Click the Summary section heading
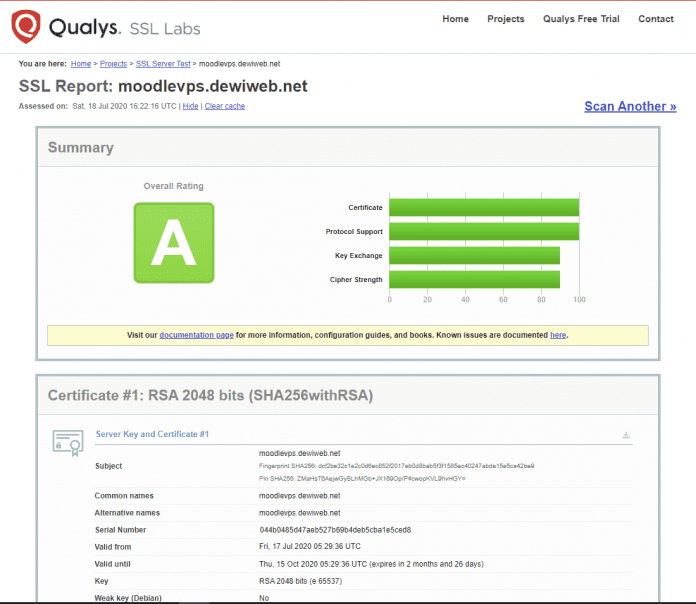696x604 pixels. click(x=81, y=147)
